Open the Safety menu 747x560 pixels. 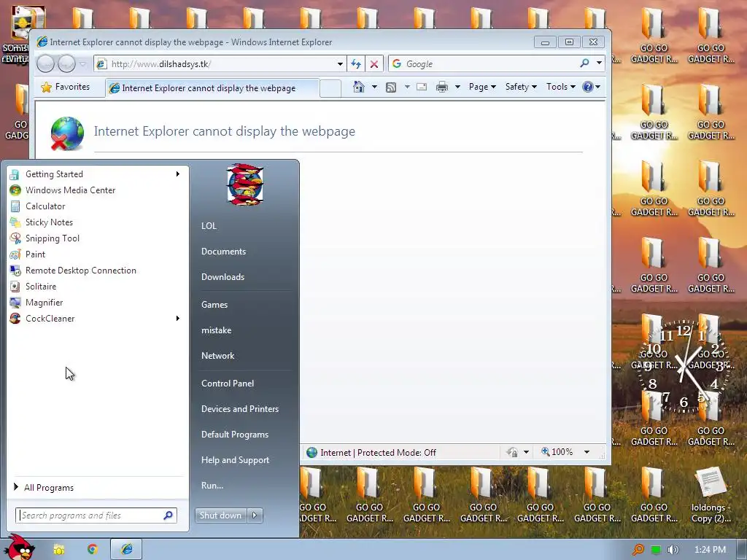pyautogui.click(x=521, y=87)
